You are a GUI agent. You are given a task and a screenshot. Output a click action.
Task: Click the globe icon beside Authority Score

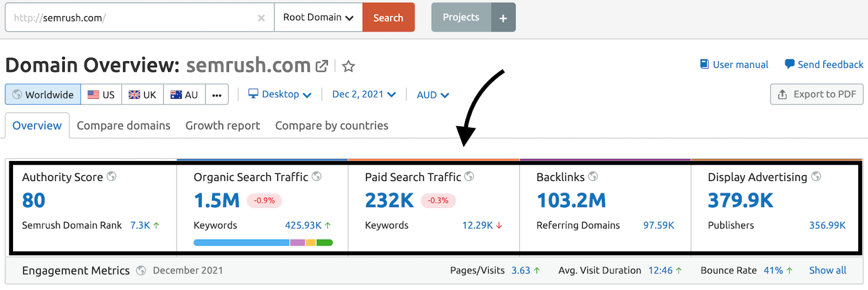point(111,176)
